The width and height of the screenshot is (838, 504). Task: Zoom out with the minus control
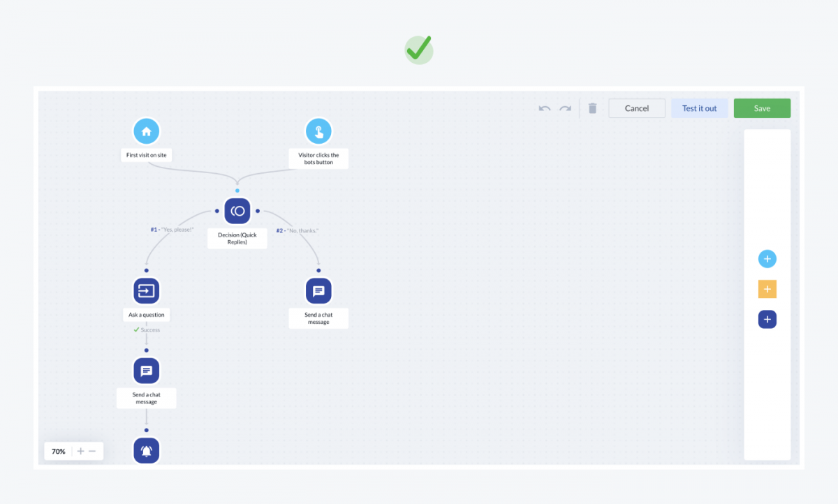[x=92, y=452]
